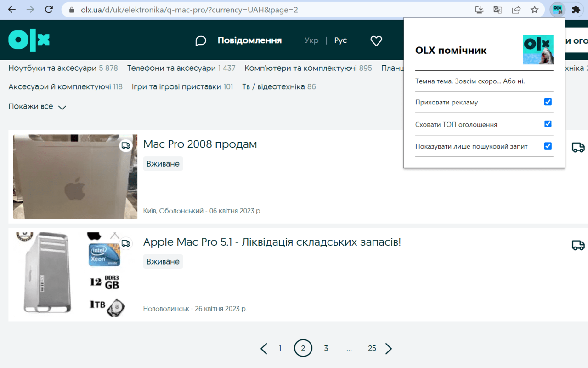
Task: Click truck icon at right of Apple Mac Pro 5.1 listing
Action: point(578,245)
